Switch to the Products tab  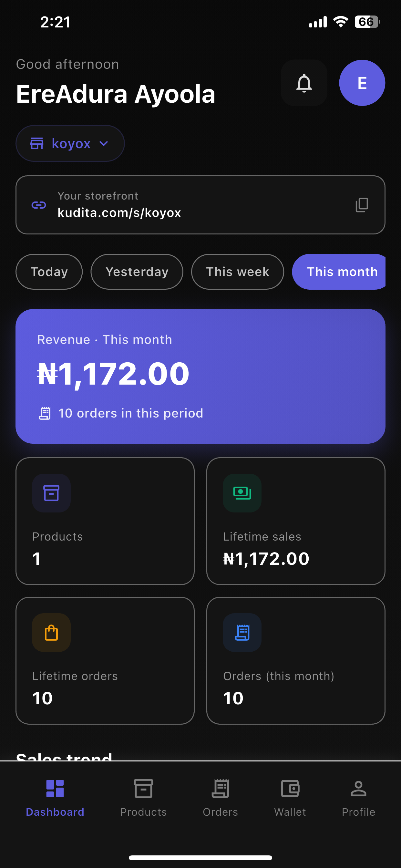(x=144, y=798)
